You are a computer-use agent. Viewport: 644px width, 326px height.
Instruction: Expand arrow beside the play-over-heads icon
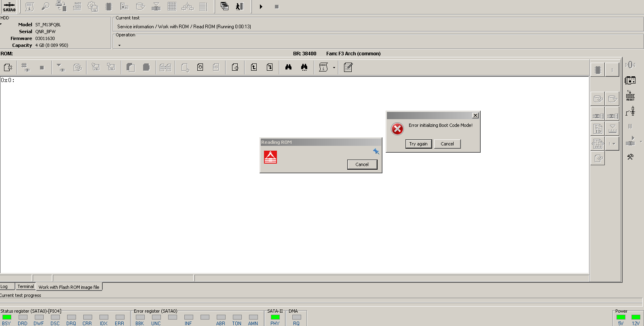tap(641, 142)
